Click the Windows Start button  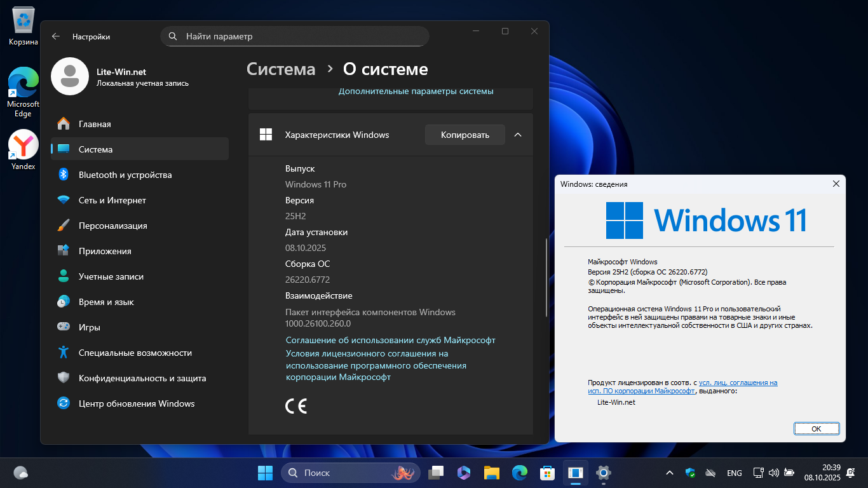point(265,473)
